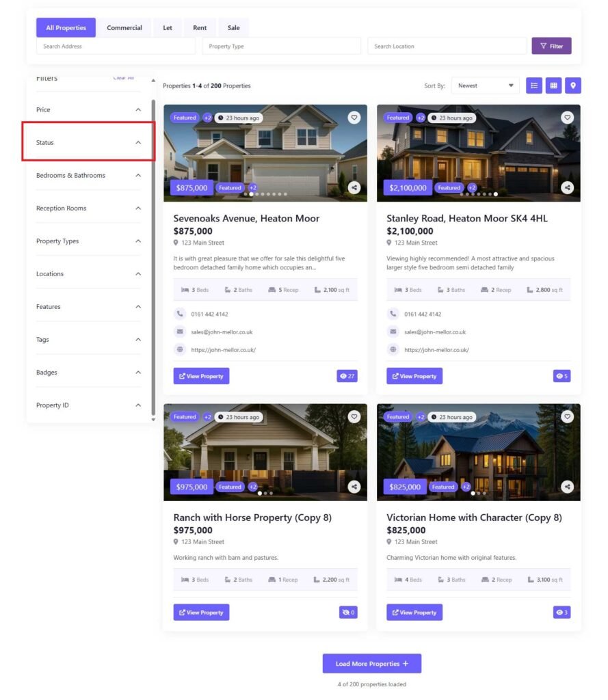This screenshot has width=608, height=700.
Task: Collapse the Price filter section
Action: click(138, 110)
